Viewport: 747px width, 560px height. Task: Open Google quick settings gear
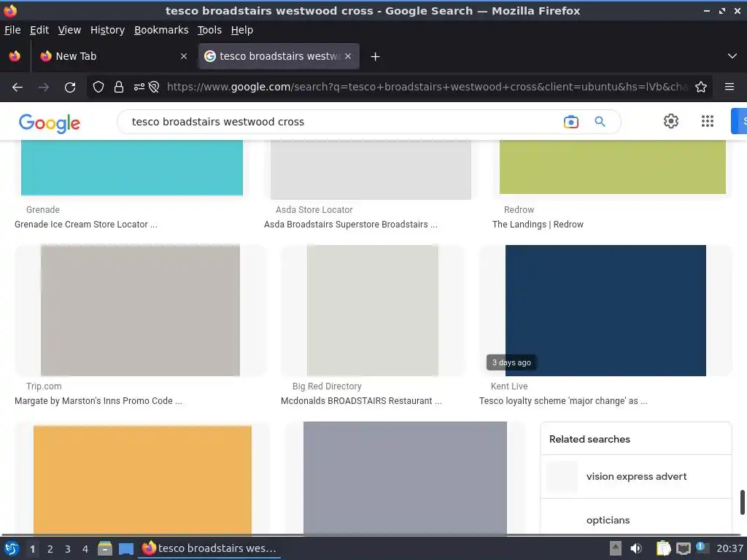point(671,121)
